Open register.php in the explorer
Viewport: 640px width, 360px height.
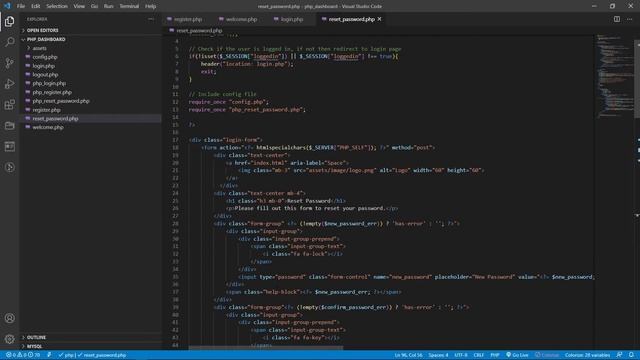click(x=47, y=110)
